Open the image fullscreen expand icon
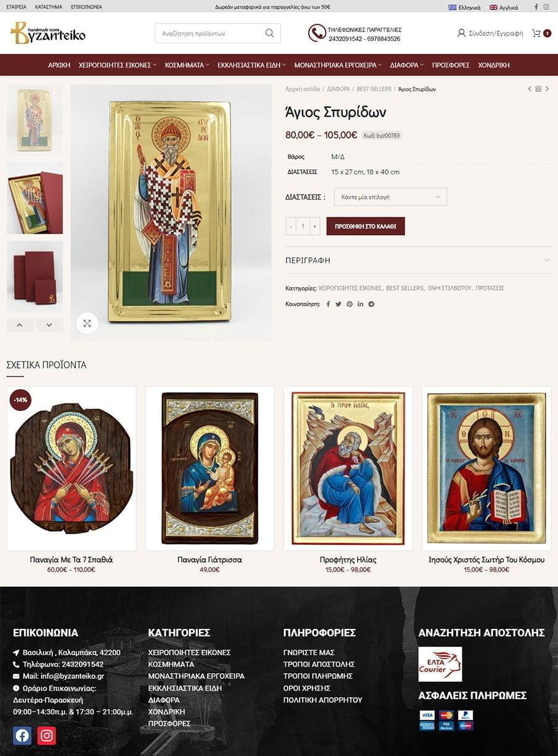Viewport: 558px width, 756px height. point(87,323)
